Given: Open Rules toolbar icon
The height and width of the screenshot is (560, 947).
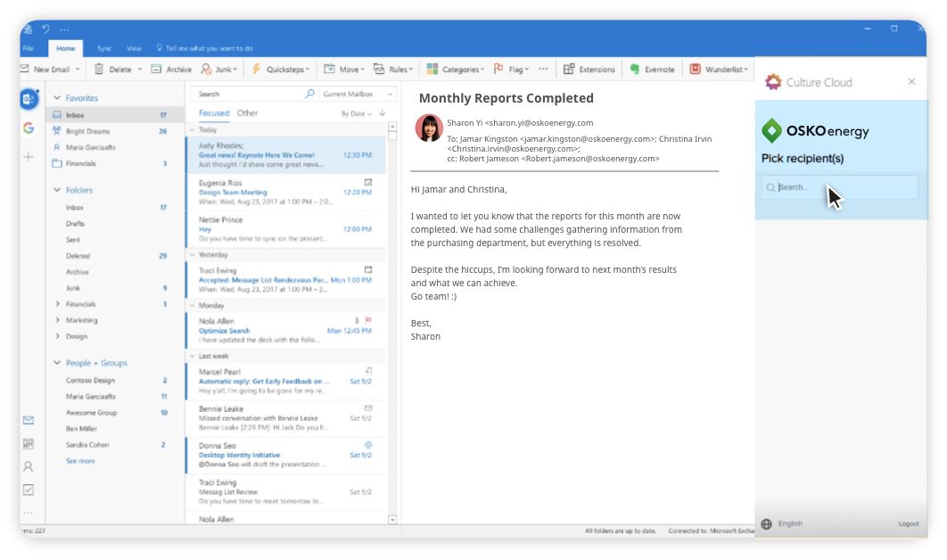Looking at the screenshot, I should point(379,69).
